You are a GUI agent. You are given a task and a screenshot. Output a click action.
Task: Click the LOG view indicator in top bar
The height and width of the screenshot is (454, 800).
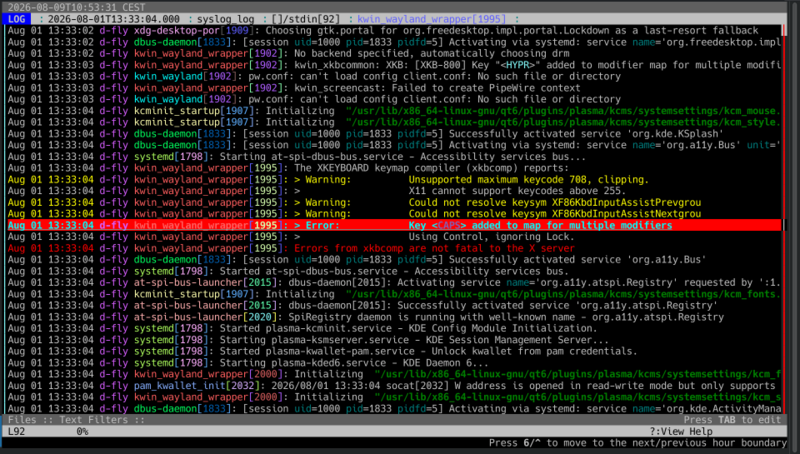(x=16, y=19)
